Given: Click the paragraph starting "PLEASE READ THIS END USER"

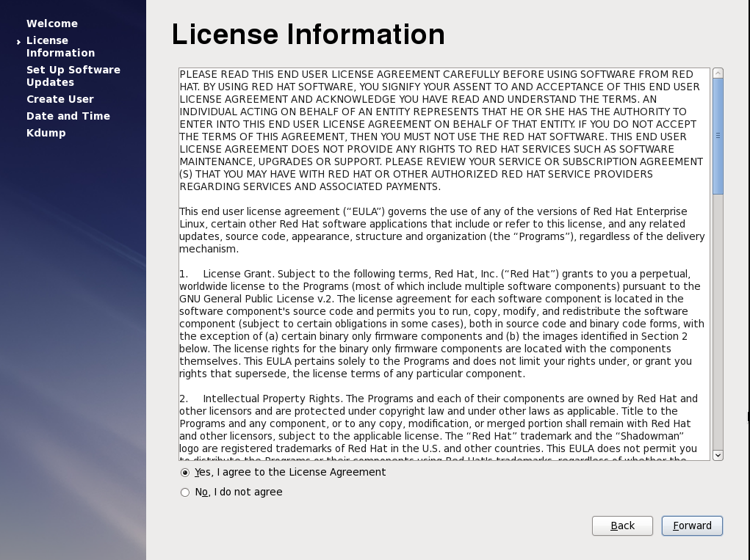Looking at the screenshot, I should [x=442, y=131].
